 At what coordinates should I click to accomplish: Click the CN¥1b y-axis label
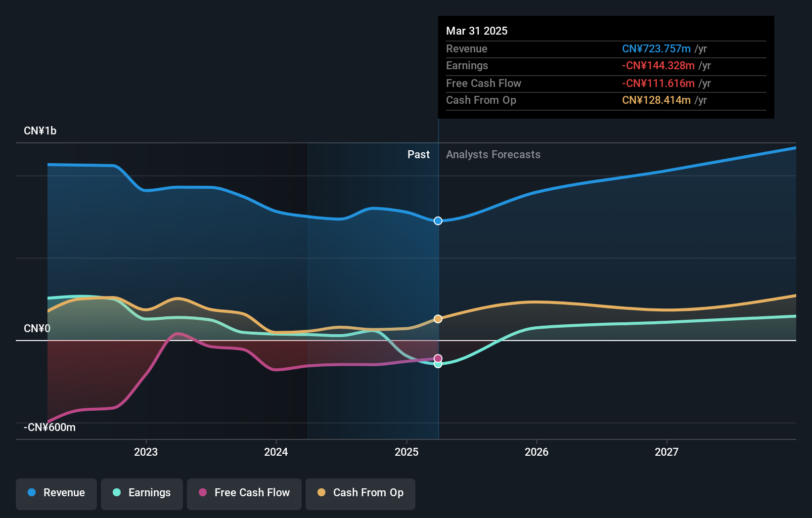point(40,131)
